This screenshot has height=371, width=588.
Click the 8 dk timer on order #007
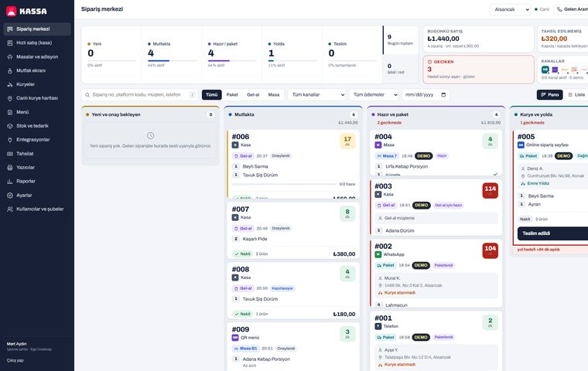[x=347, y=214]
